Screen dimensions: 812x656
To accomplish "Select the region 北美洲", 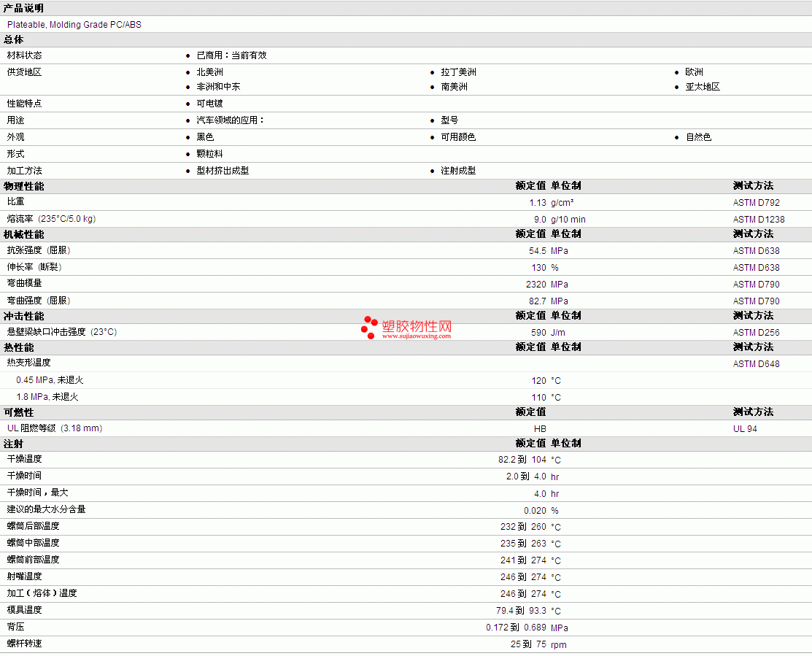I will point(209,72).
